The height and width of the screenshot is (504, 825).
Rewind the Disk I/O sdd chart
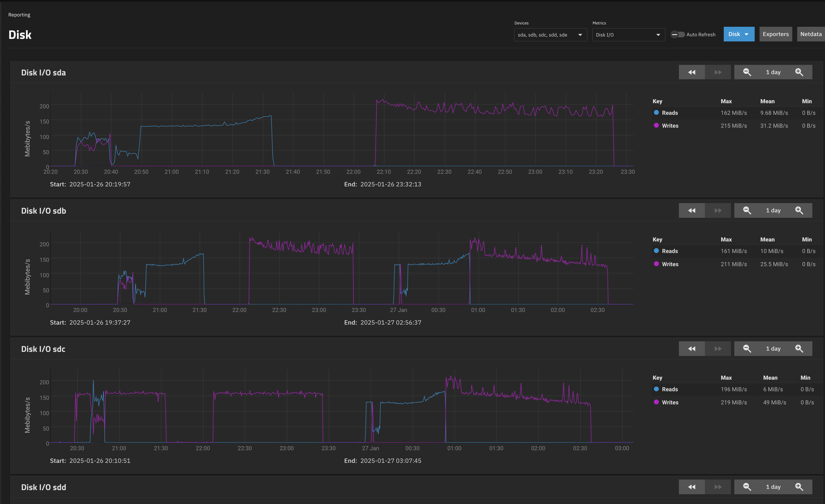(x=691, y=487)
